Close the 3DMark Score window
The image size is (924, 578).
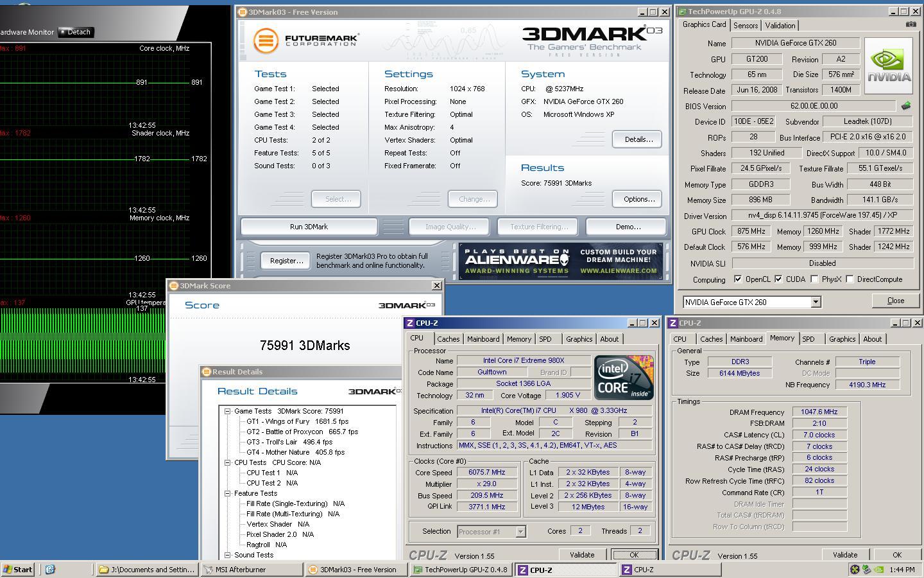[436, 286]
